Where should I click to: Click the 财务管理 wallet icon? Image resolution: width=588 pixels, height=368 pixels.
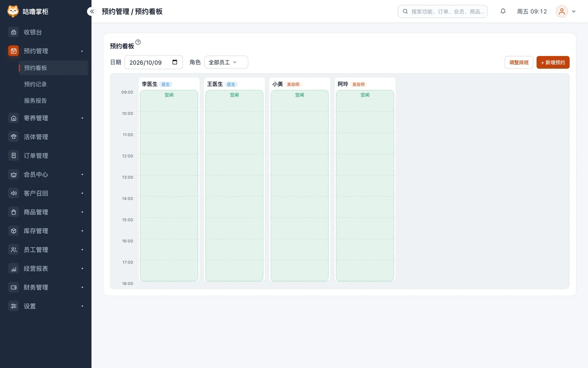[x=13, y=287]
